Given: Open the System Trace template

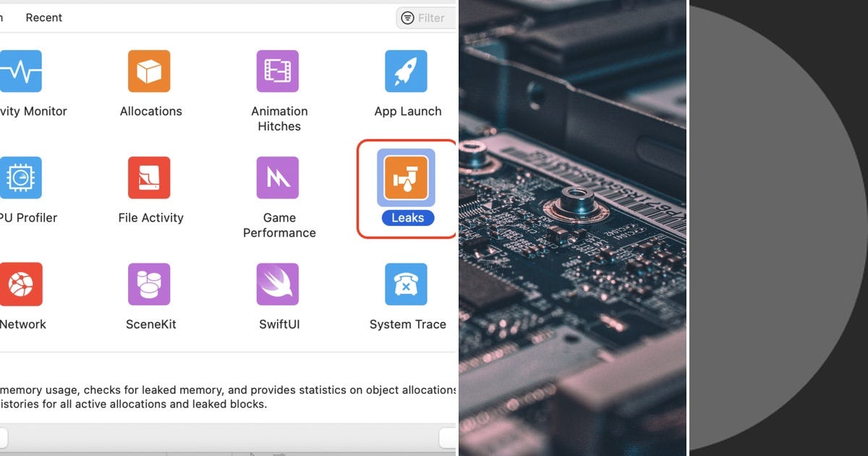Looking at the screenshot, I should pos(407,284).
